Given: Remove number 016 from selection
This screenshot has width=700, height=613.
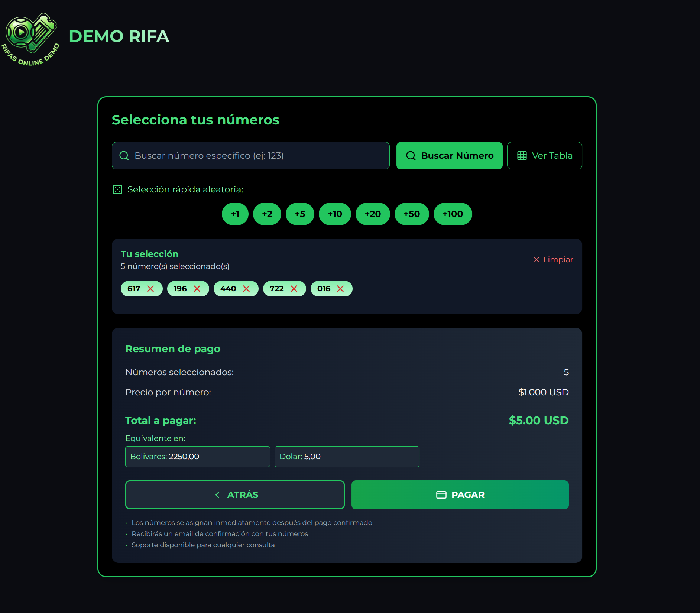Looking at the screenshot, I should pyautogui.click(x=340, y=289).
